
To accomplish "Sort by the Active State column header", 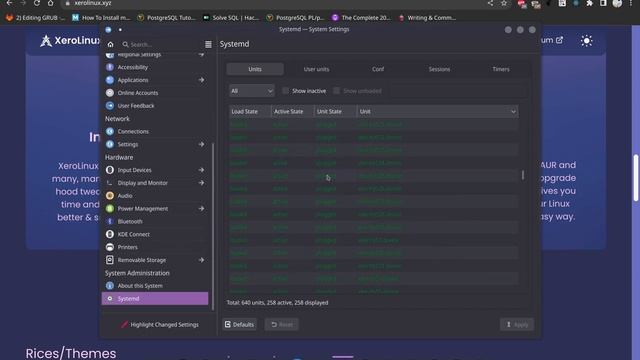I will pos(293,111).
